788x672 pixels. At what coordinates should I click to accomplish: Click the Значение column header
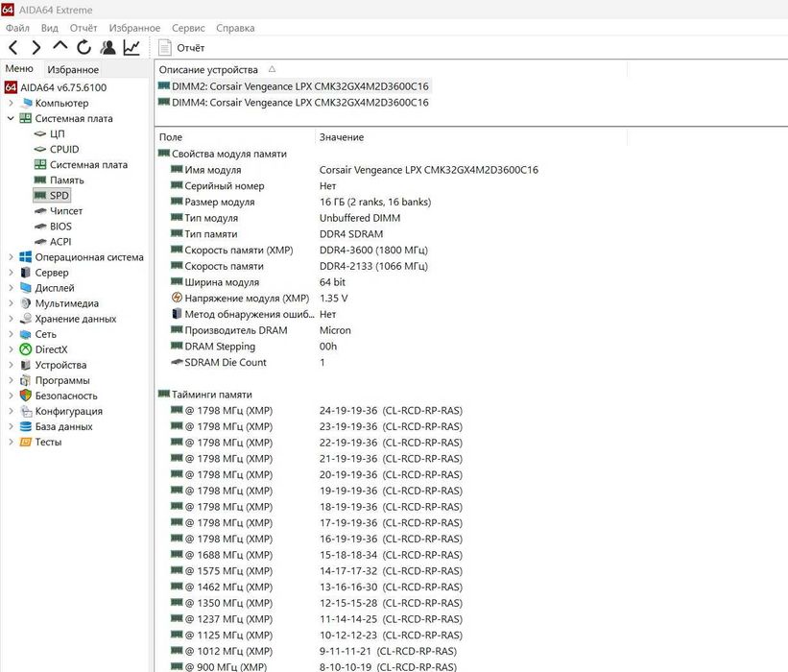pos(342,137)
